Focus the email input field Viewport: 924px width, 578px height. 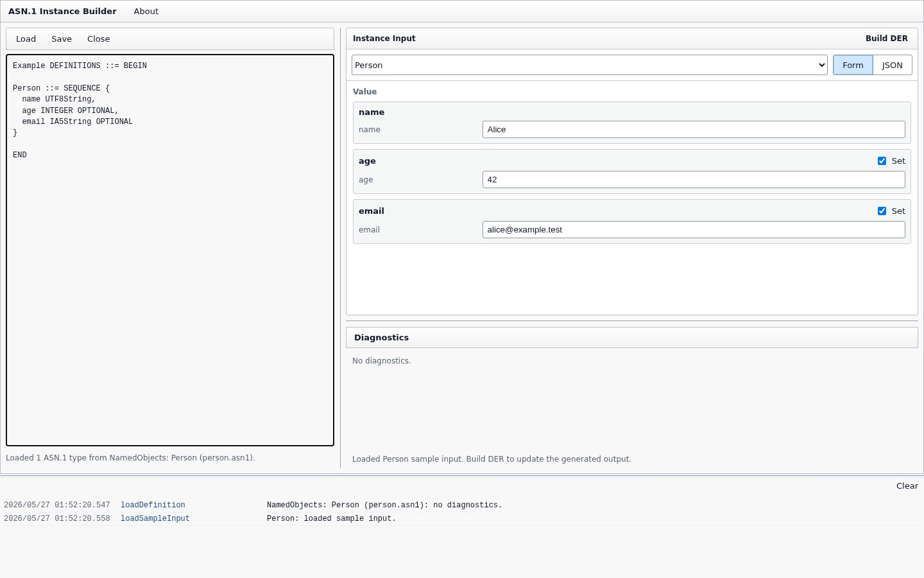[694, 230]
